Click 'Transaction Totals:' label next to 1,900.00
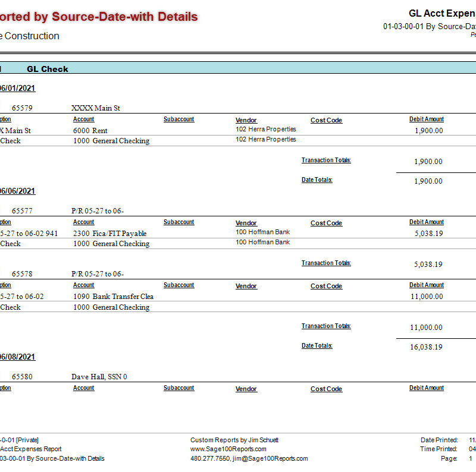 [x=326, y=160]
